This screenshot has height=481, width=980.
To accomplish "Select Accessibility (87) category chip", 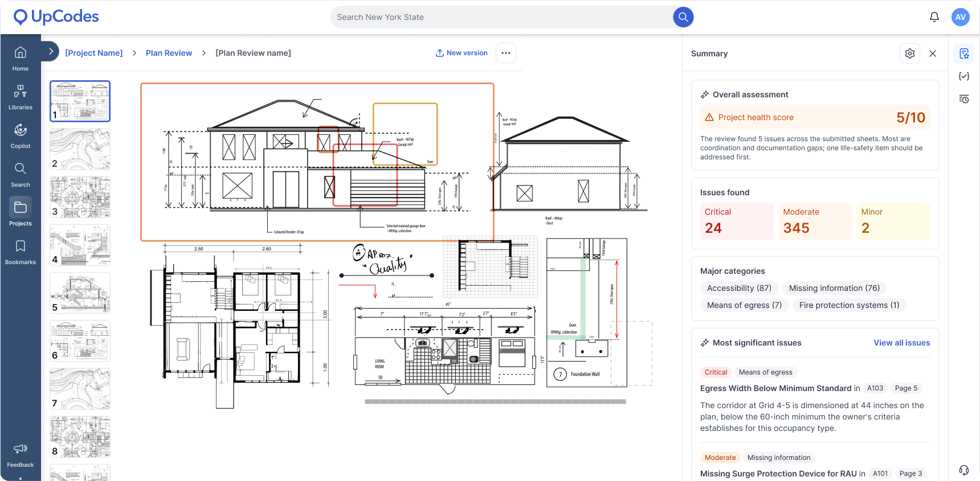I will click(739, 288).
